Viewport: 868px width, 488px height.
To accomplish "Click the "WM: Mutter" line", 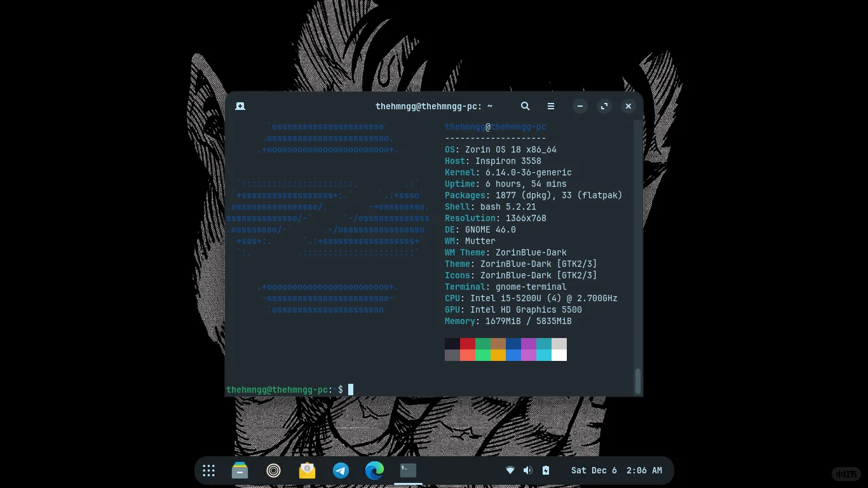I will [x=470, y=241].
